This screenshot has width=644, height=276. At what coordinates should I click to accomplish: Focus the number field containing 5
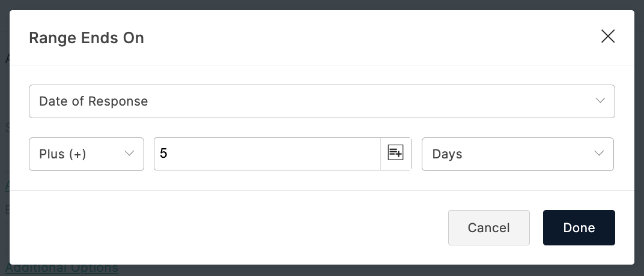[x=267, y=154]
